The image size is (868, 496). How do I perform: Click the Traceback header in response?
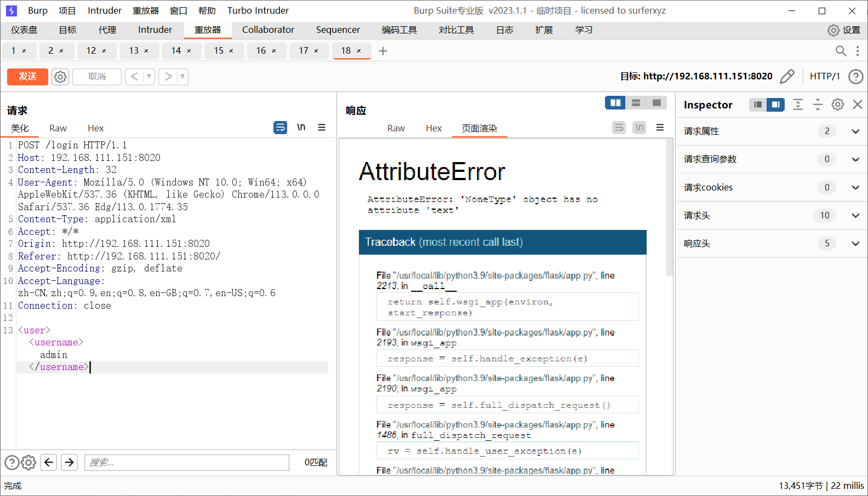pyautogui.click(x=502, y=243)
